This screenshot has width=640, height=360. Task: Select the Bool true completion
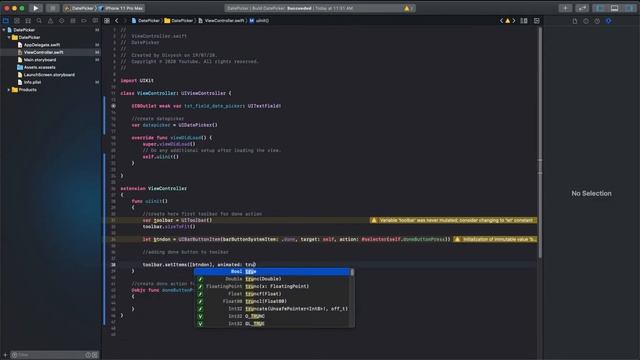pyautogui.click(x=272, y=271)
